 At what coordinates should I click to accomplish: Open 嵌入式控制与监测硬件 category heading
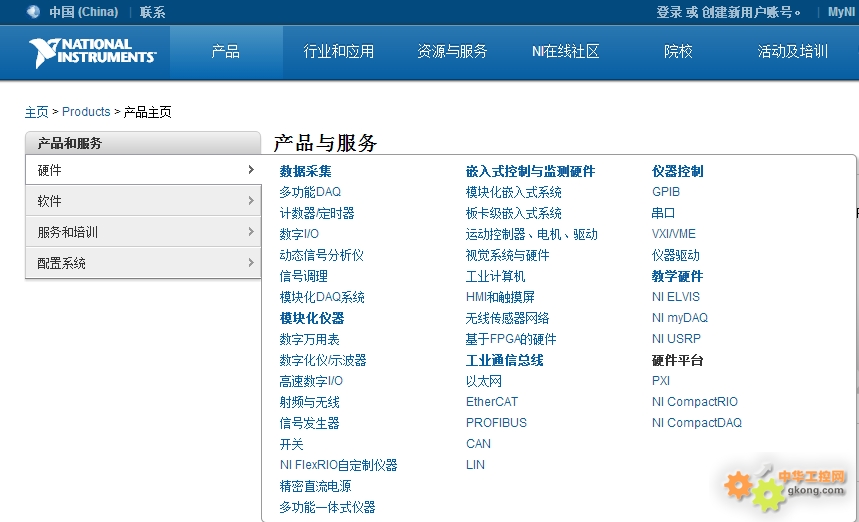pos(530,171)
